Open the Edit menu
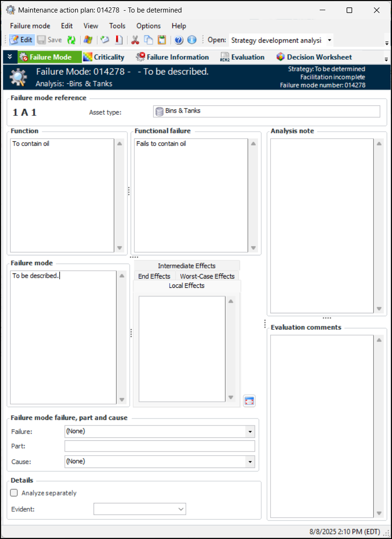The height and width of the screenshot is (539, 392). coord(67,26)
